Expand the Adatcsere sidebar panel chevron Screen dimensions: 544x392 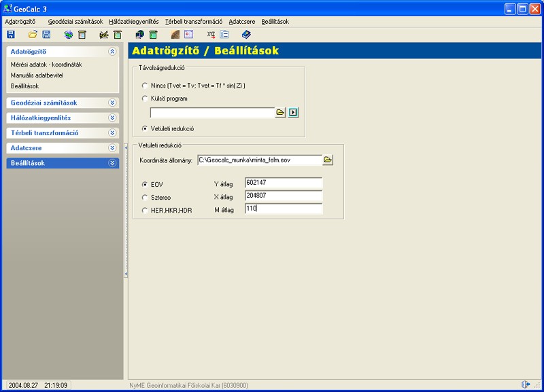pos(112,148)
